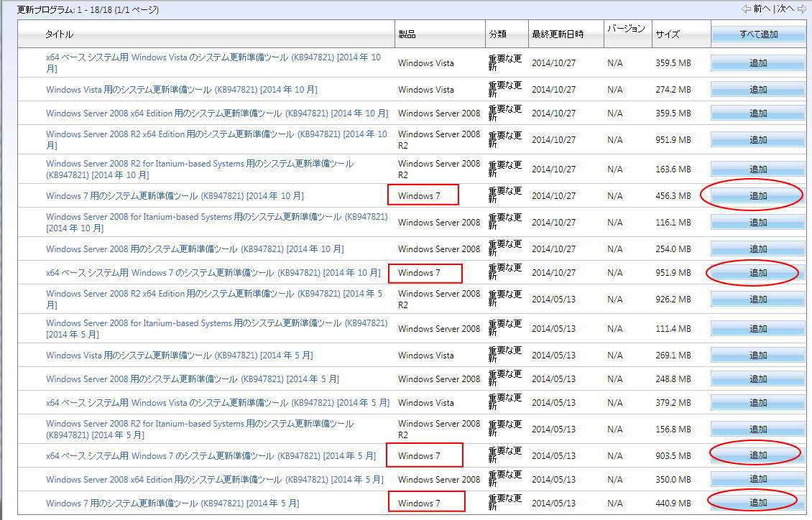Image resolution: width=812 pixels, height=520 pixels.
Task: Open Windows Server 2008 用 2014年10月 link
Action: tap(195, 249)
